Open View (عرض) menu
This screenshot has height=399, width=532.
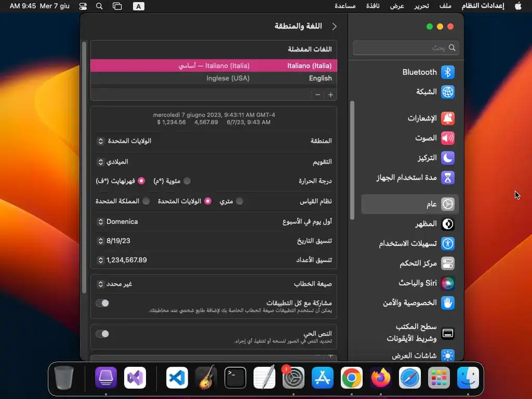click(x=397, y=6)
